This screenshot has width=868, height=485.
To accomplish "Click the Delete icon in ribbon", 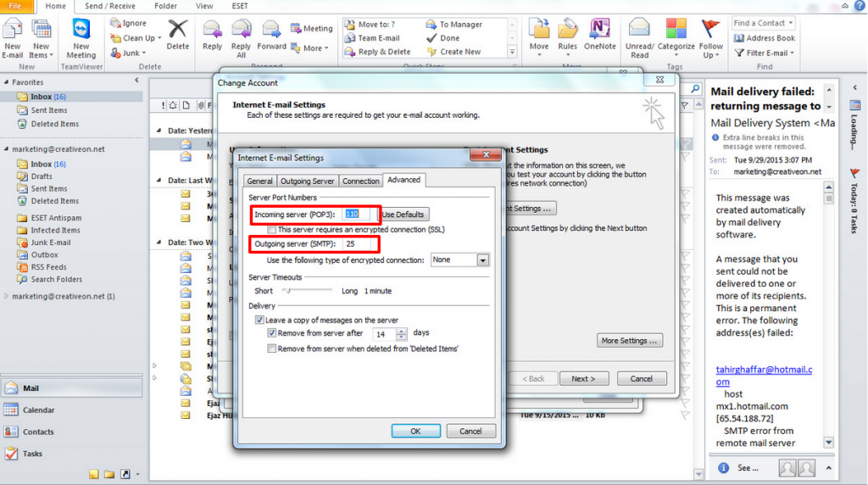I will click(x=178, y=36).
